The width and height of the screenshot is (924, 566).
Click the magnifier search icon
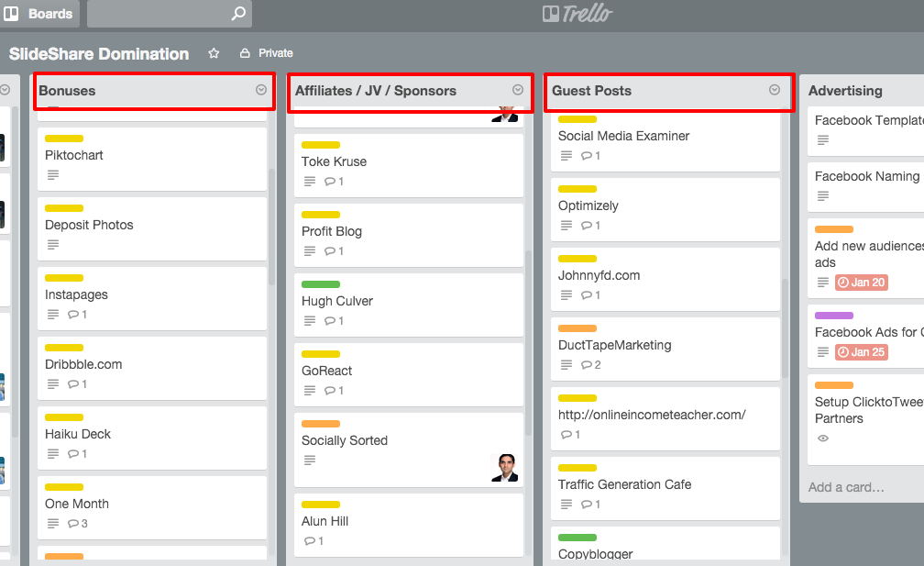coord(238,13)
